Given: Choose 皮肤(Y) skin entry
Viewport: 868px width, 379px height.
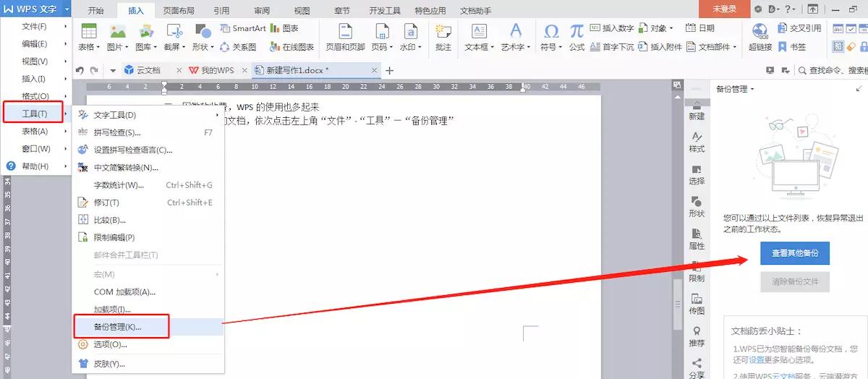Looking at the screenshot, I should click(148, 363).
